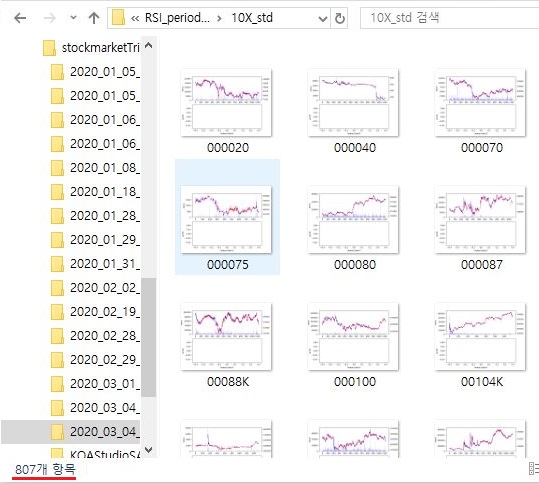Click folder icon beside 2020_03_01_
The image size is (539, 483).
point(57,384)
